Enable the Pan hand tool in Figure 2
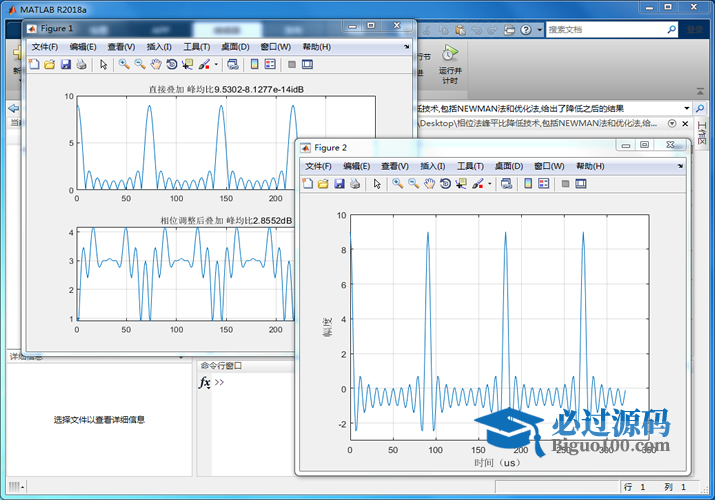 click(x=430, y=184)
